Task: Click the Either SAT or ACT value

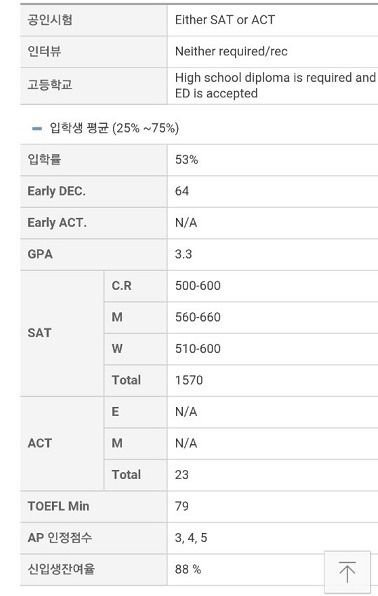Action: (225, 20)
